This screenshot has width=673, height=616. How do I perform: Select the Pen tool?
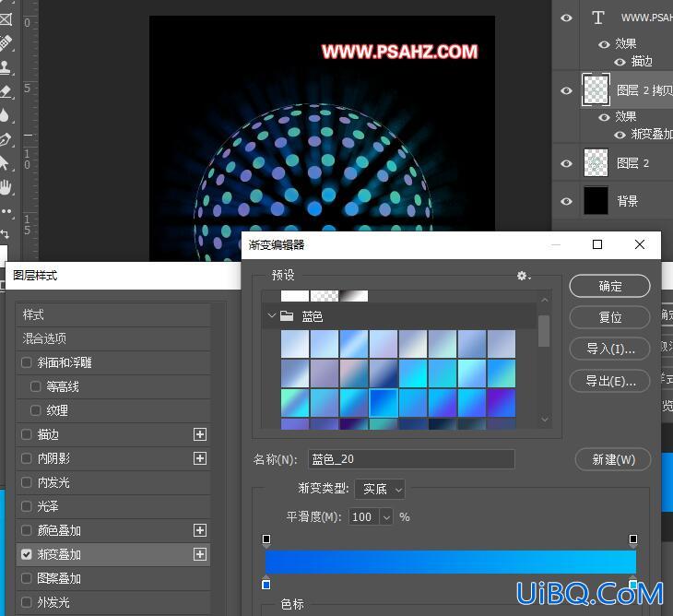point(6,139)
